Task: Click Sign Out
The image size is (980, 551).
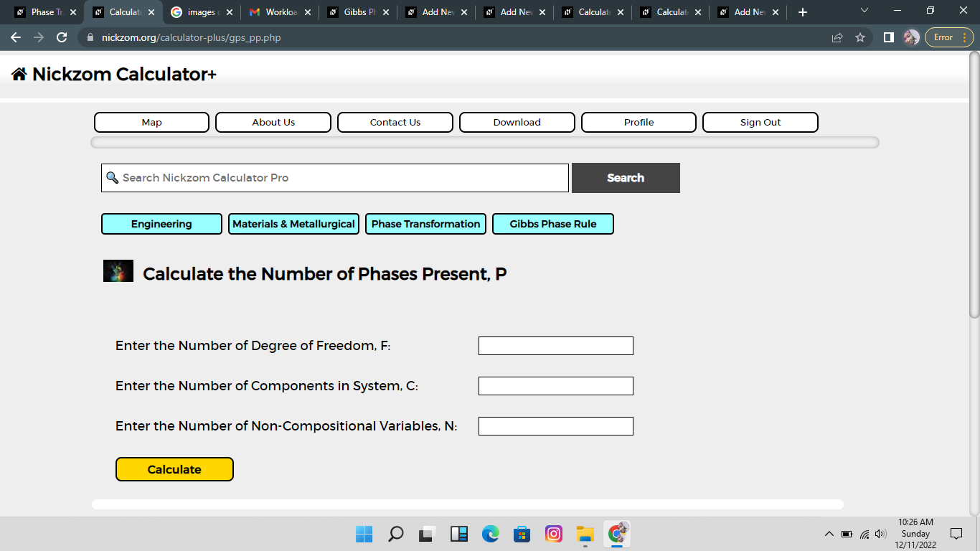Action: [x=760, y=122]
